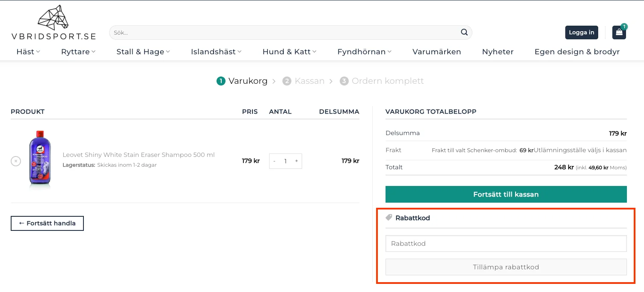This screenshot has height=292, width=644.
Task: Click Lagerstatus Skickas inom 1-2 dagar text
Action: coord(110,165)
